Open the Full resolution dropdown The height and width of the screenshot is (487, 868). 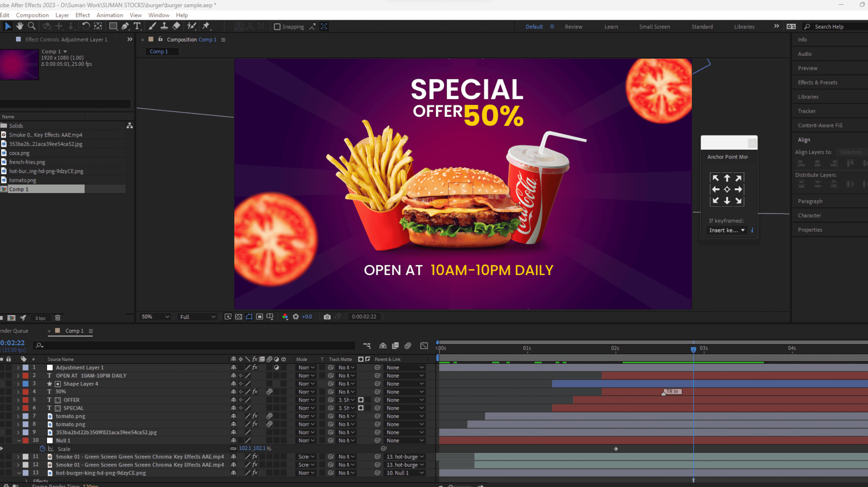coord(197,317)
